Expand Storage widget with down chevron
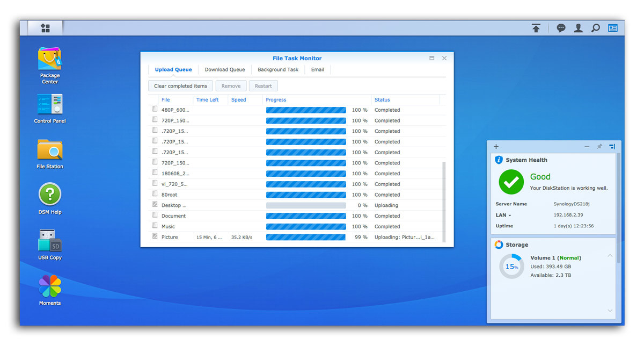 pos(610,311)
